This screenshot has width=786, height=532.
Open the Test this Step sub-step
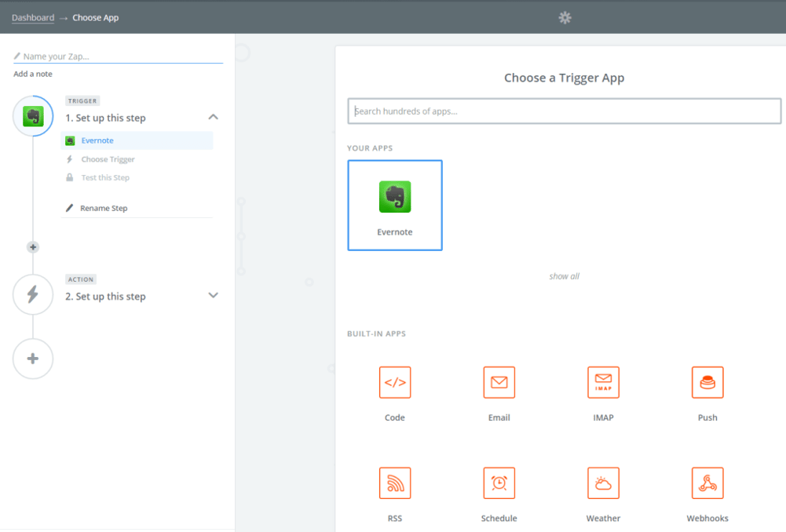pos(105,177)
